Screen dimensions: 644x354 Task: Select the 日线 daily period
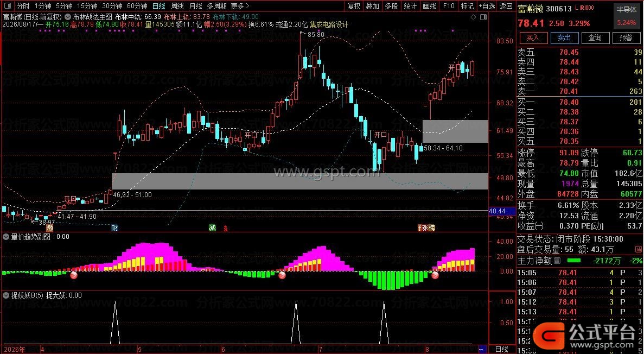coord(159,6)
